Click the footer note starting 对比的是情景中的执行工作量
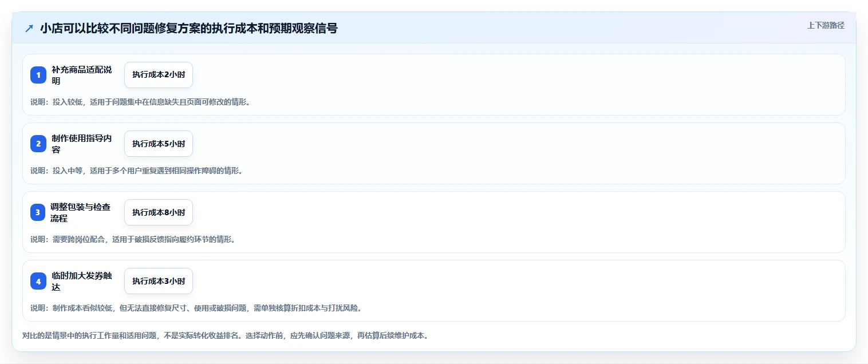The width and height of the screenshot is (868, 364). [225, 335]
